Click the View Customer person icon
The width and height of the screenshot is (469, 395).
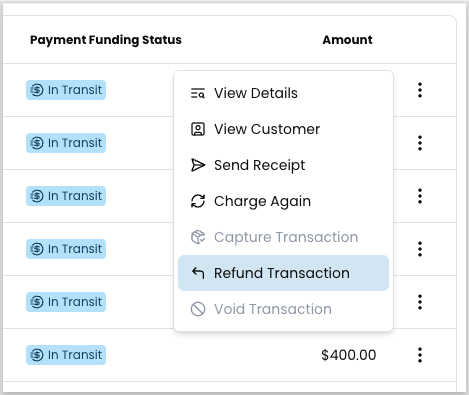pos(198,129)
